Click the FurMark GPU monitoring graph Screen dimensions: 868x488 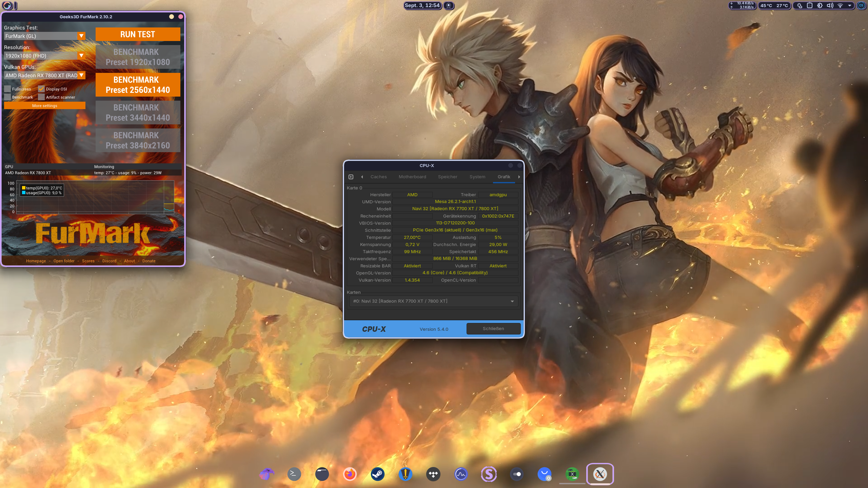coord(95,197)
